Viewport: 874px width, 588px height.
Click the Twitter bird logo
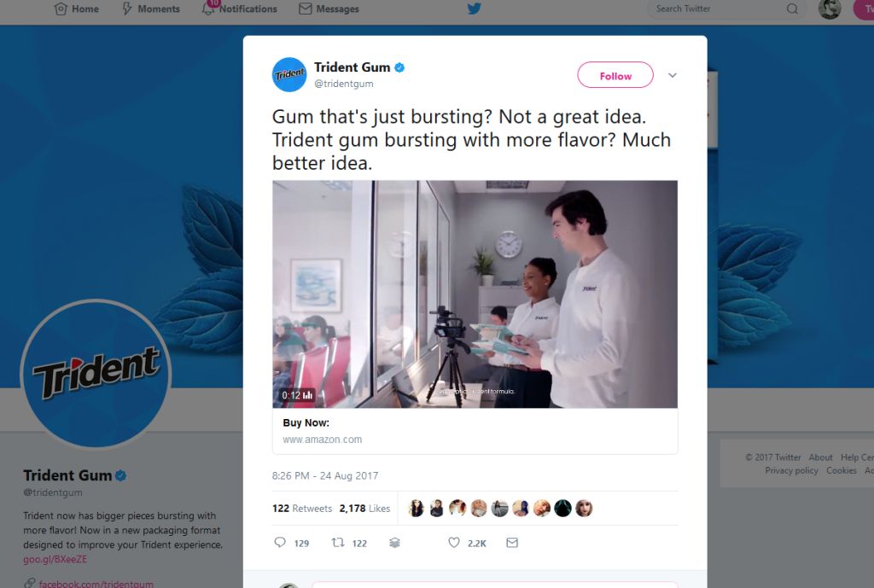click(x=475, y=9)
